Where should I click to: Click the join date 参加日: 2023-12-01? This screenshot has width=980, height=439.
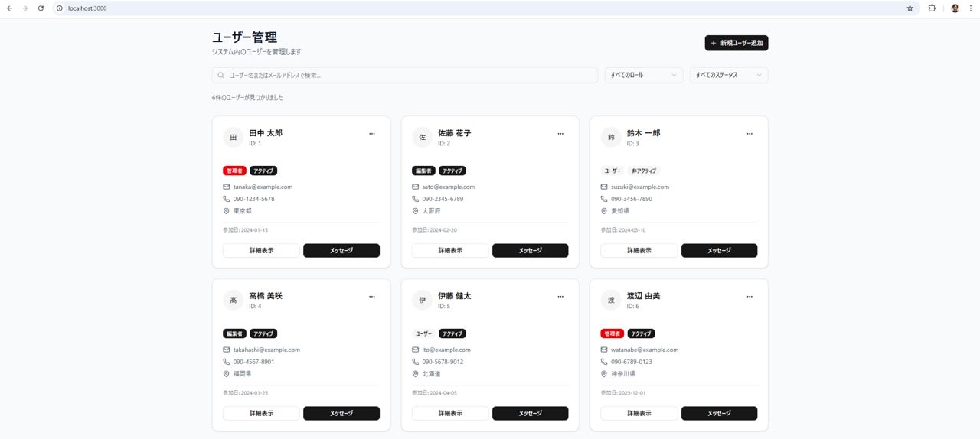coord(623,393)
